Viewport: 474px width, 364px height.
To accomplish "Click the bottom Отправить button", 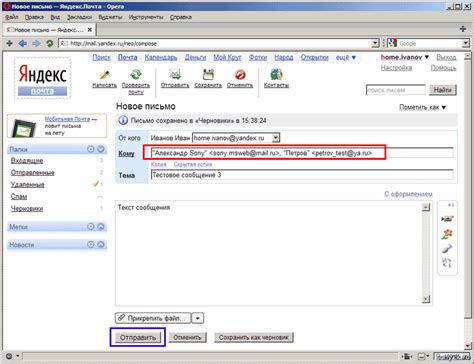I will click(x=138, y=337).
